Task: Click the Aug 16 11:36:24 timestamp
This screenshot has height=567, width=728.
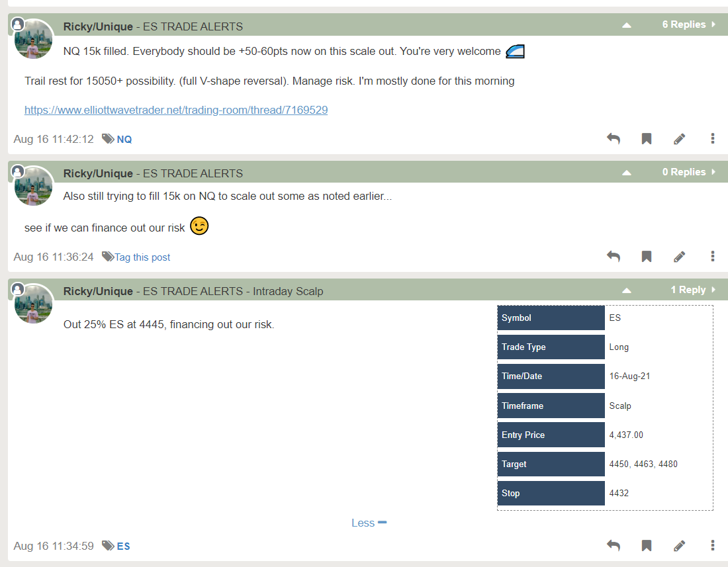Action: 54,257
